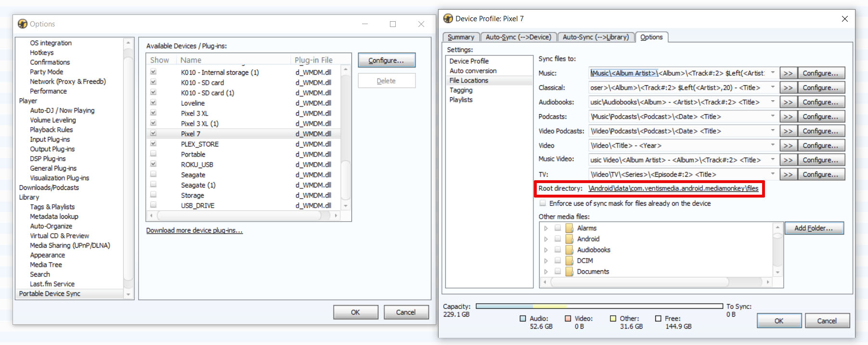Enable Enforce use of sync mask checkbox
This screenshot has height=345, width=868.
543,203
